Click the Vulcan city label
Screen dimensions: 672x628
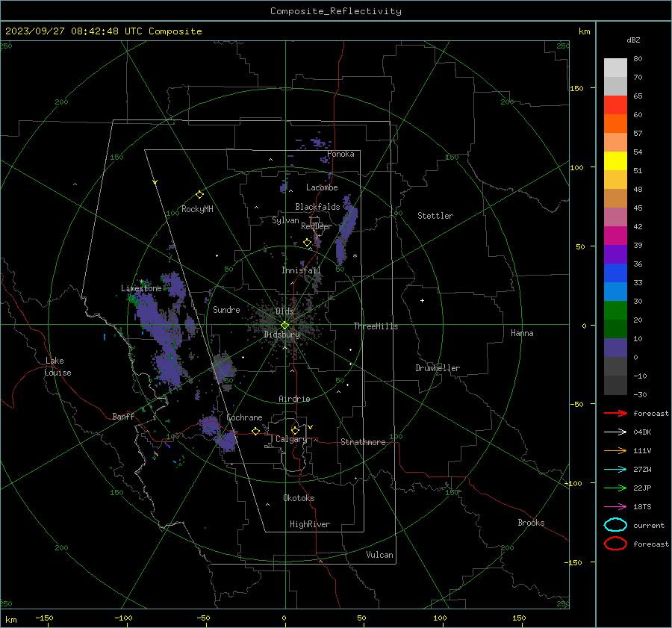coord(379,555)
